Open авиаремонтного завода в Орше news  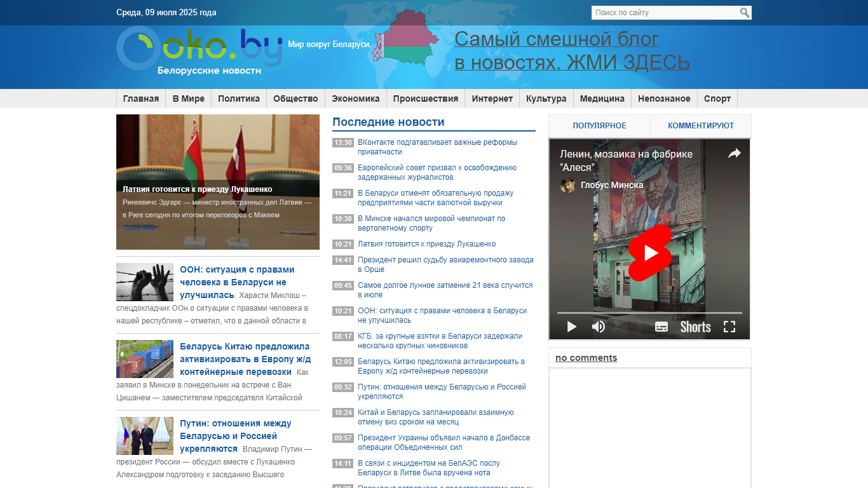pyautogui.click(x=445, y=265)
